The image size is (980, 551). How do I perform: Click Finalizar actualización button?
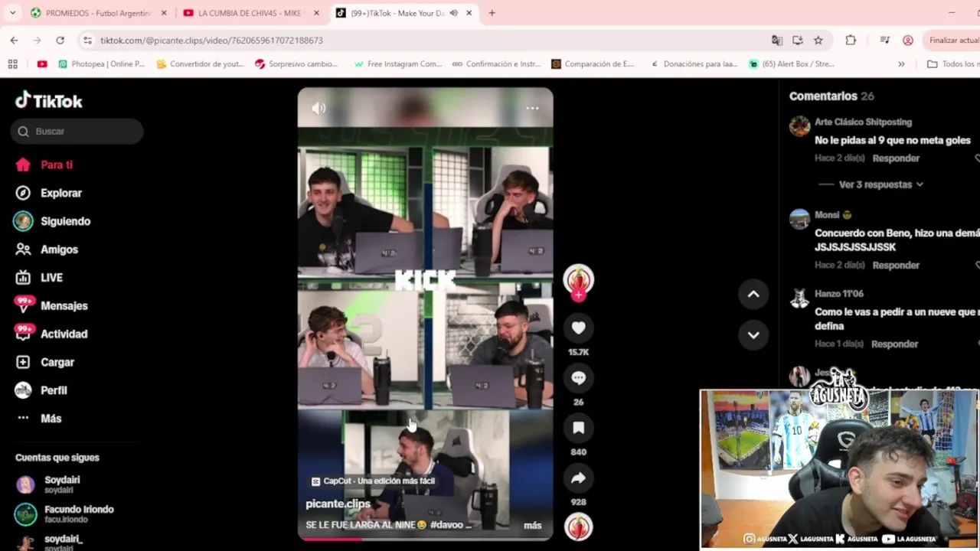(952, 40)
